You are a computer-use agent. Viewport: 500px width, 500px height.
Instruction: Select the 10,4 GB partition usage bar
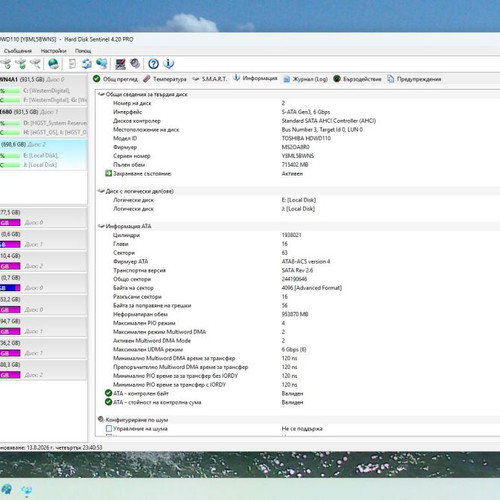pyautogui.click(x=10, y=266)
